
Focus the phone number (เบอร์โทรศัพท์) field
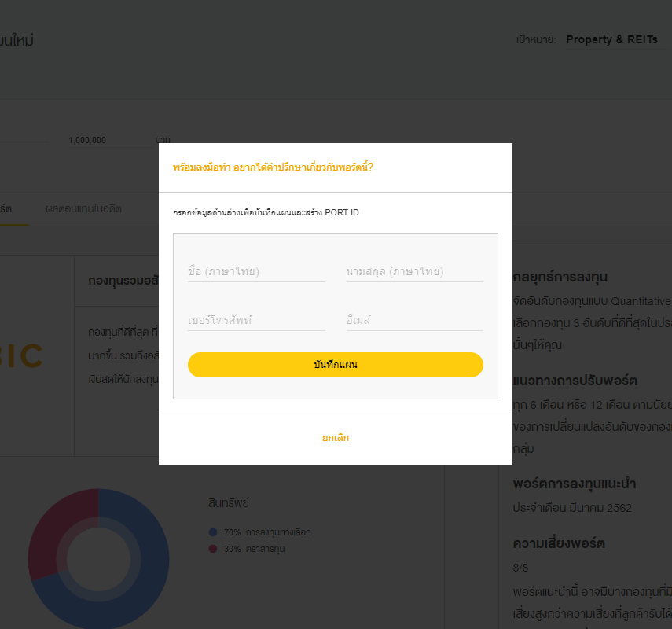point(256,321)
